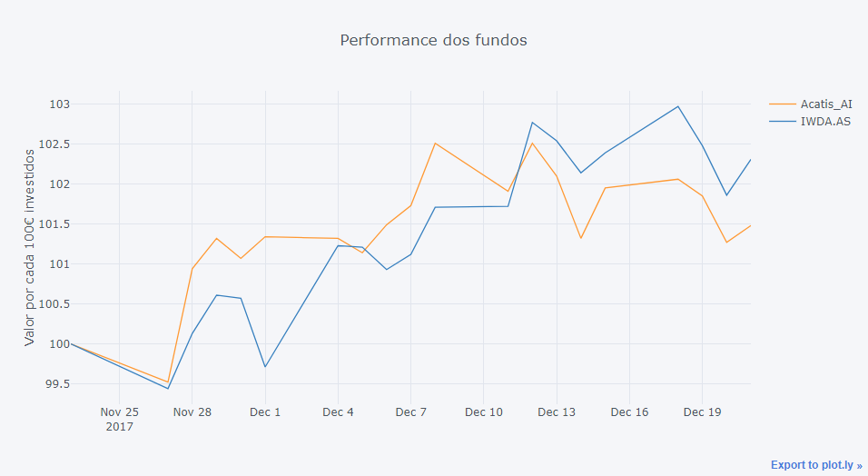Click the orange Acatis_AI legend line swatch
868x476 pixels.
(x=782, y=104)
